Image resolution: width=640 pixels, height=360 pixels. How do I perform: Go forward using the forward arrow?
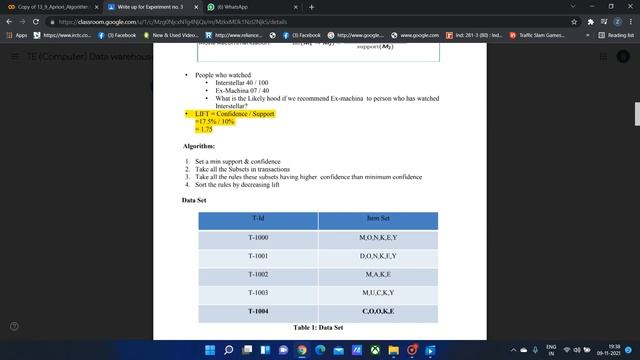click(x=22, y=22)
